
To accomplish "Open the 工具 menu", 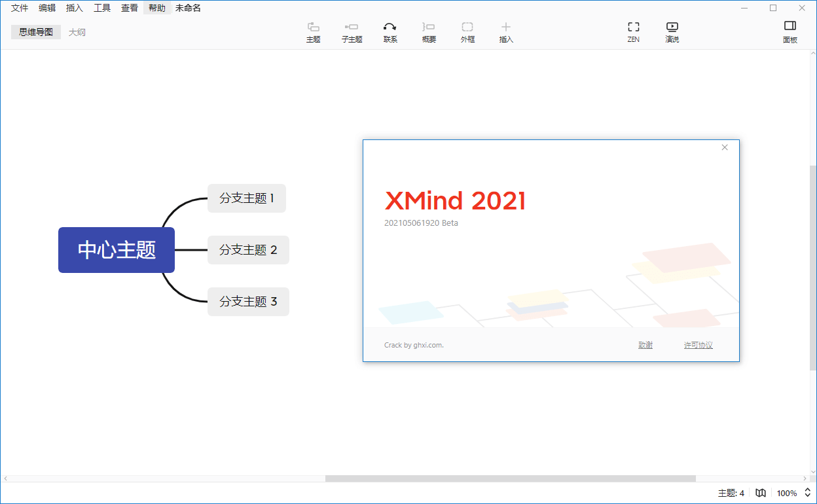I will [x=102, y=8].
